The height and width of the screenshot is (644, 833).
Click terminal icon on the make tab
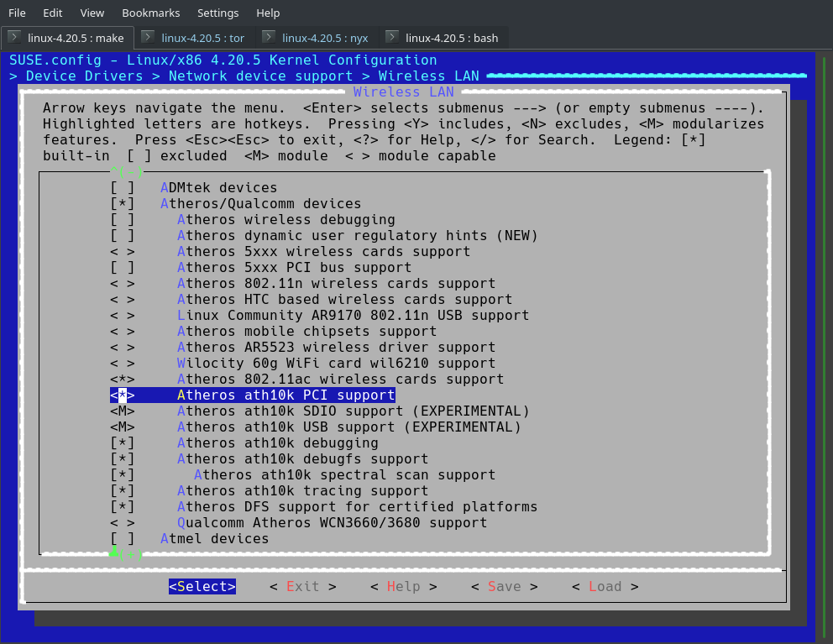[x=14, y=37]
